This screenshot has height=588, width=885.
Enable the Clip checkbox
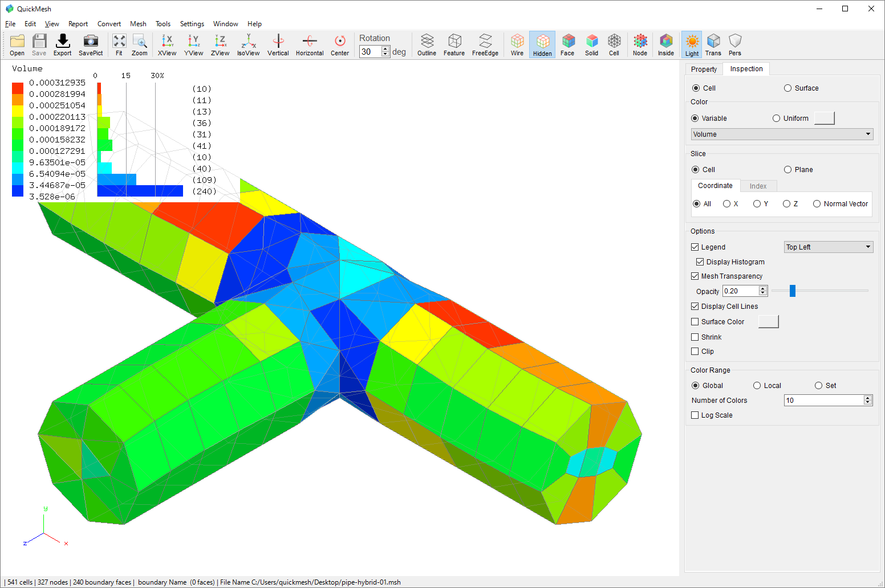(695, 352)
